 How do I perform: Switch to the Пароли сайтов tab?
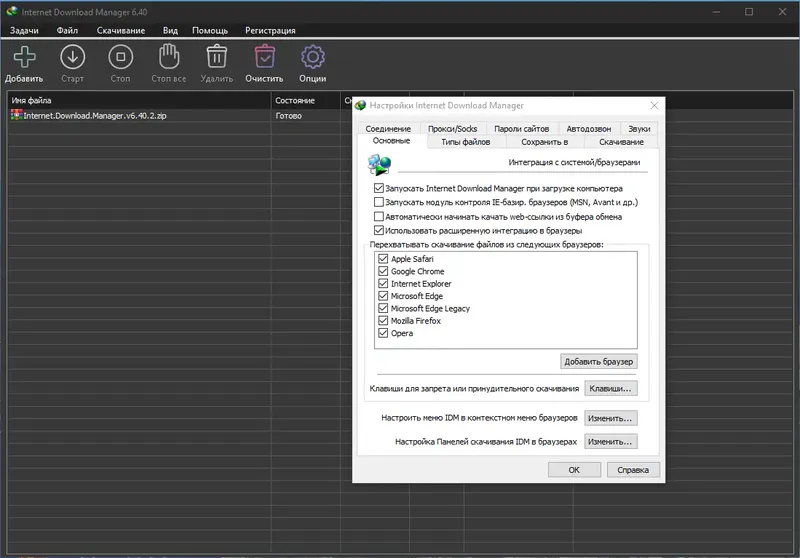[521, 129]
